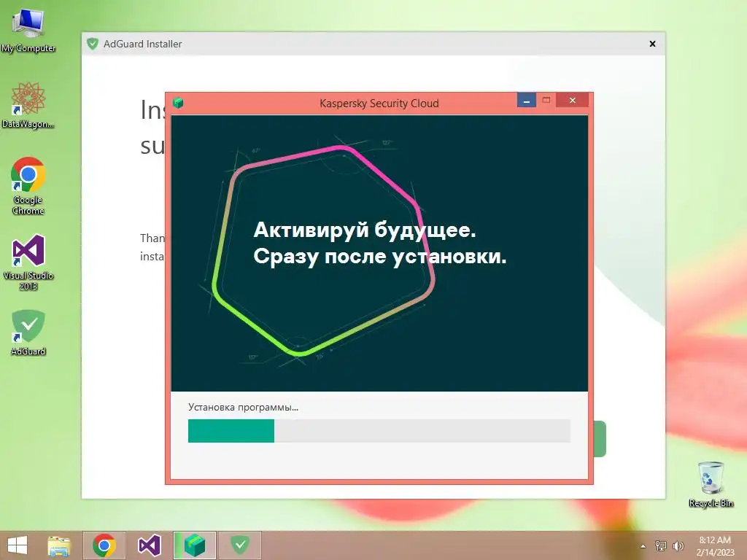Screen dimensions: 747x560
Task: Open My Computer desktop icon
Action: point(28,31)
